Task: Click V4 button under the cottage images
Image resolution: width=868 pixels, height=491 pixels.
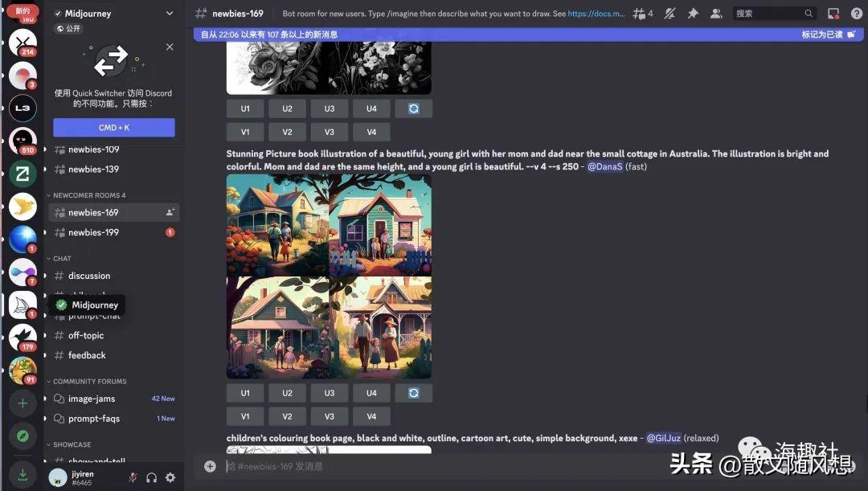Action: (371, 416)
